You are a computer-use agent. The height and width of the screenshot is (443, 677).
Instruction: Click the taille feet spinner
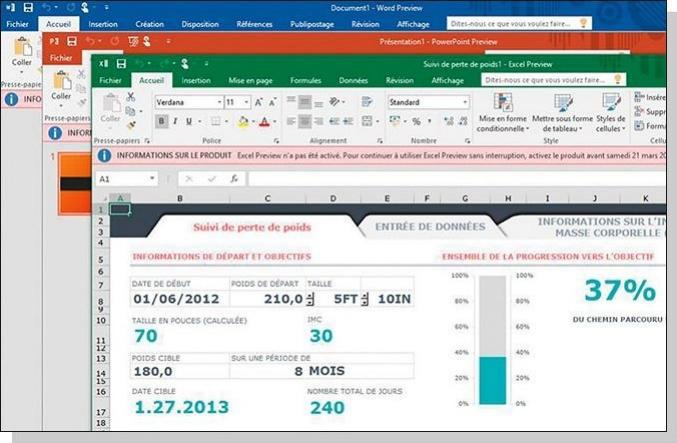pyautogui.click(x=365, y=299)
